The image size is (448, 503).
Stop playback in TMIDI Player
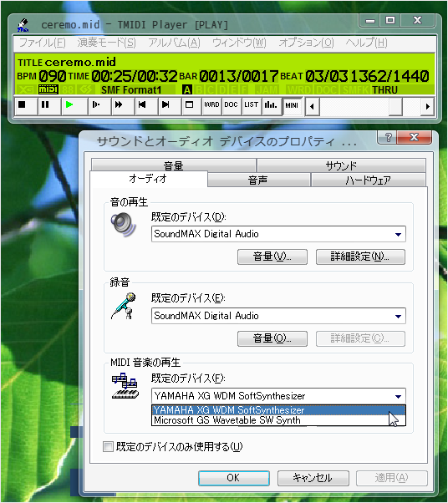click(26, 105)
